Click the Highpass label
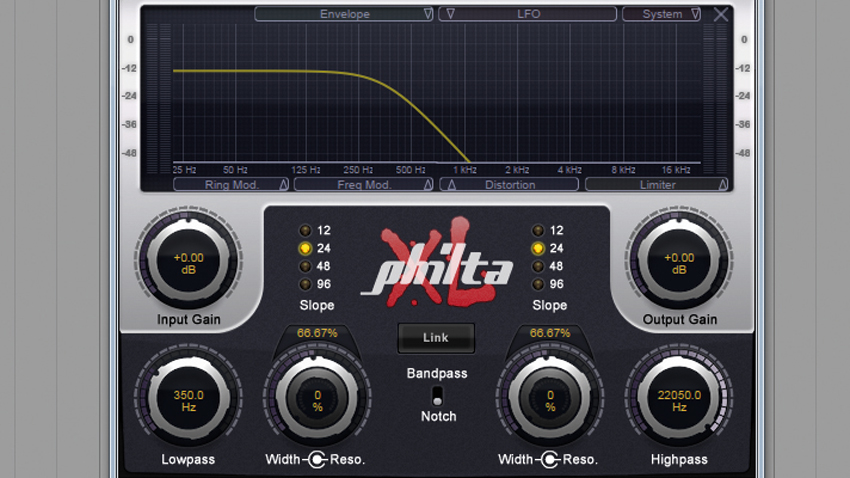The height and width of the screenshot is (478, 850). (679, 460)
